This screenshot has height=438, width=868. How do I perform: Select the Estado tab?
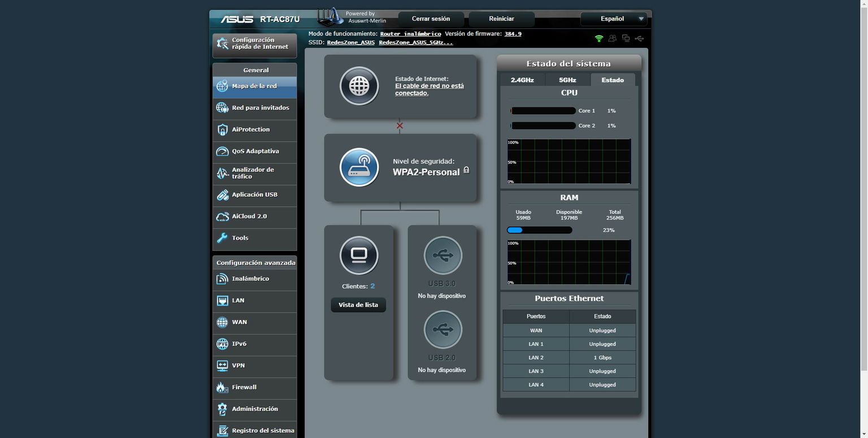point(613,80)
